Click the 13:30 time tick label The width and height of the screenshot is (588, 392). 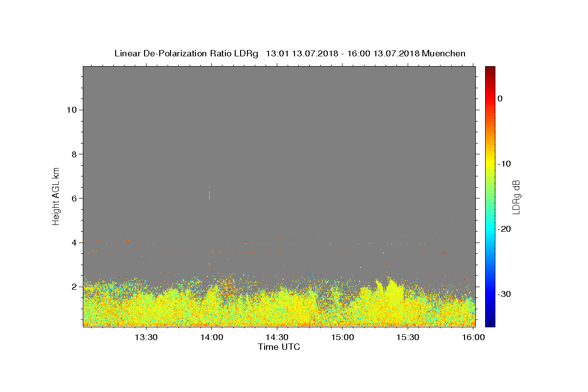pos(146,337)
